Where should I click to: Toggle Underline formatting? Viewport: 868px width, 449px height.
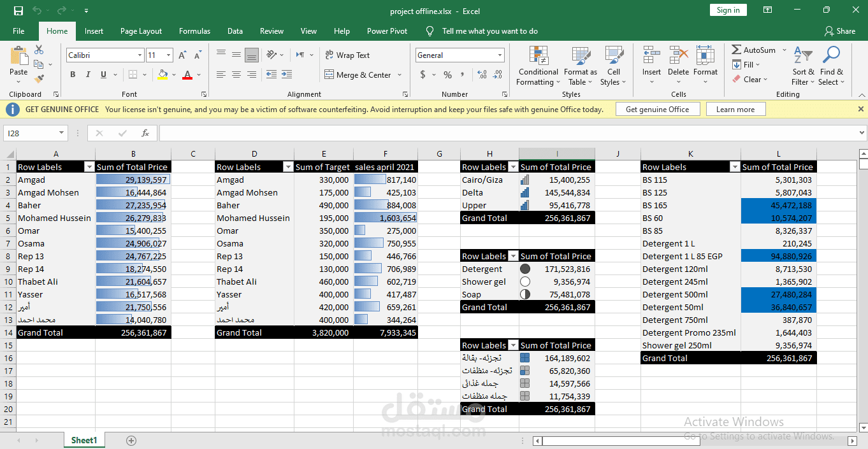[103, 75]
